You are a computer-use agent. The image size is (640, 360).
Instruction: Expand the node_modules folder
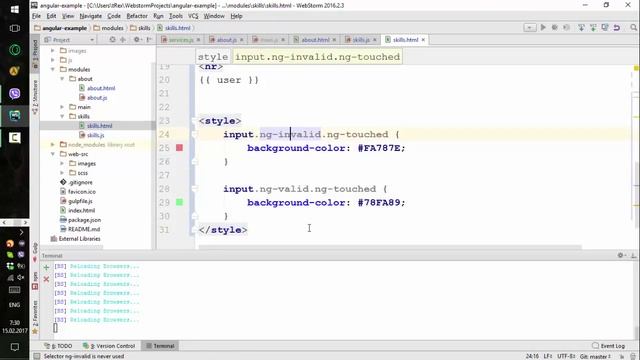pyautogui.click(x=53, y=144)
